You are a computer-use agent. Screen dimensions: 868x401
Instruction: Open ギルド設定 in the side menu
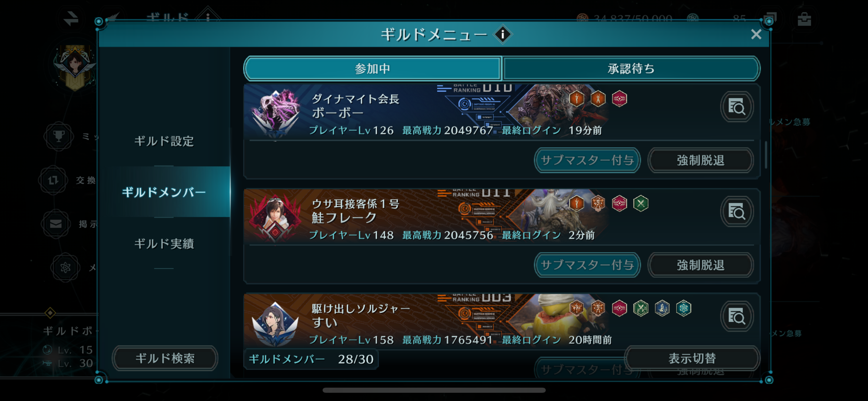pos(164,141)
